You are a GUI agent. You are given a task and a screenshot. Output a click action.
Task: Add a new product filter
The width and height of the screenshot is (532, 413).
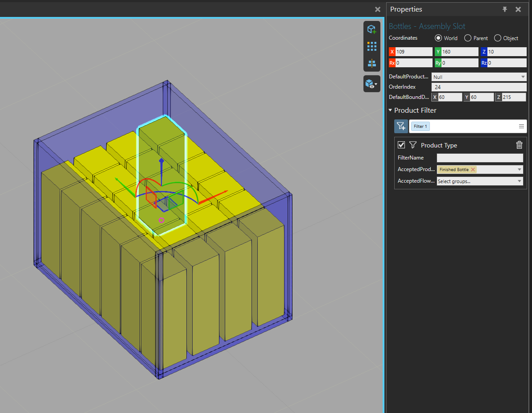[401, 127]
